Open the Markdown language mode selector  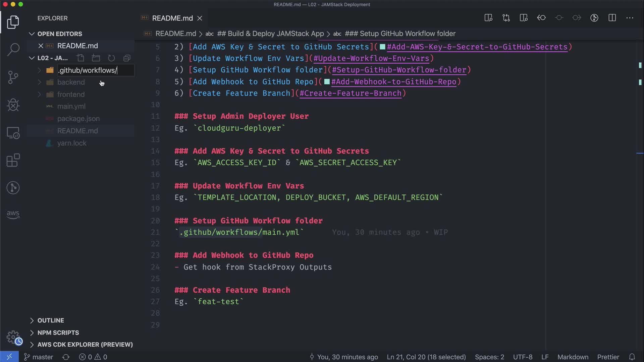pos(573,357)
